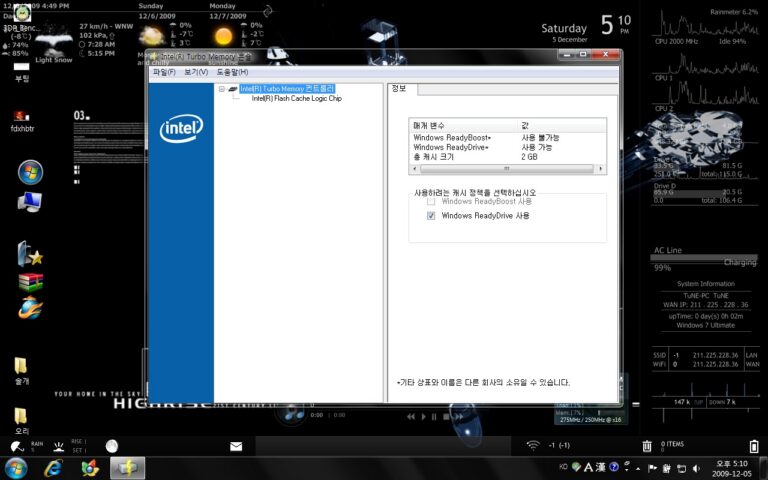Viewport: 768px width, 480px height.
Task: Select the 총 캐시 크기 parameter row
Action: click(x=507, y=157)
